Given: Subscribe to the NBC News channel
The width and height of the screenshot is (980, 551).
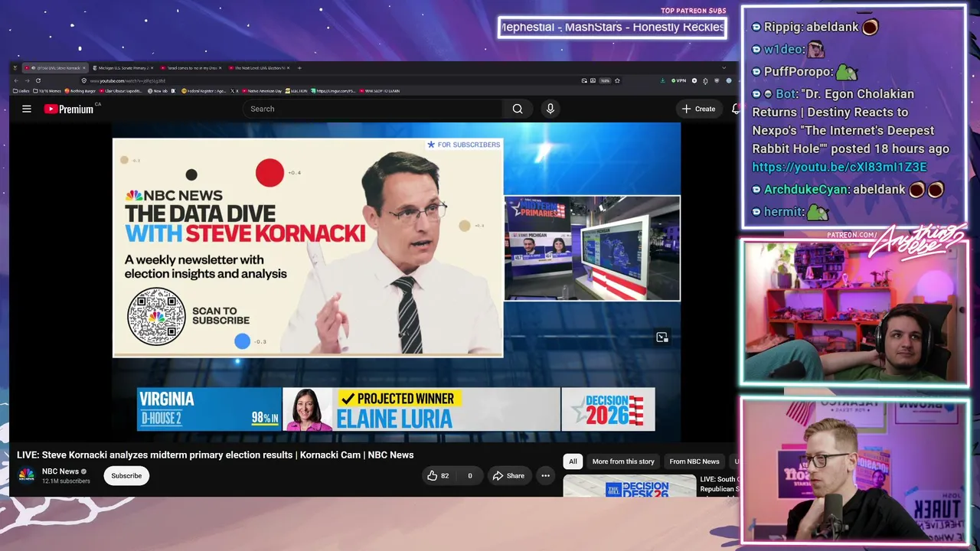Looking at the screenshot, I should click(x=126, y=476).
